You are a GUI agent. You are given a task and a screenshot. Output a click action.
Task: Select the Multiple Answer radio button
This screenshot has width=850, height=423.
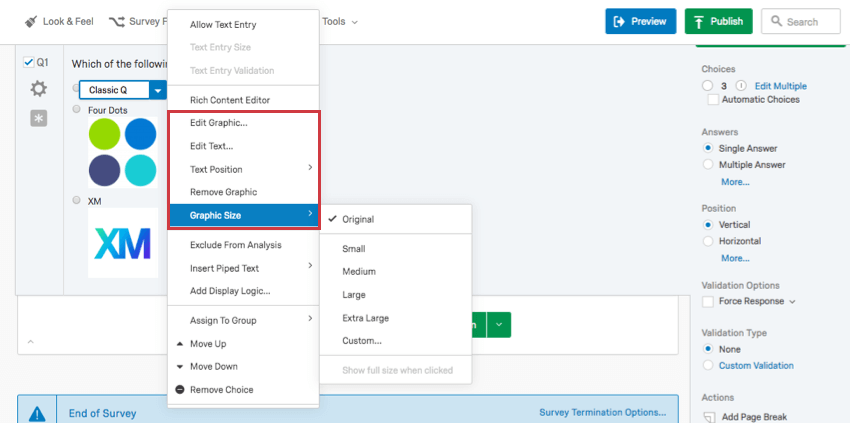coord(708,164)
